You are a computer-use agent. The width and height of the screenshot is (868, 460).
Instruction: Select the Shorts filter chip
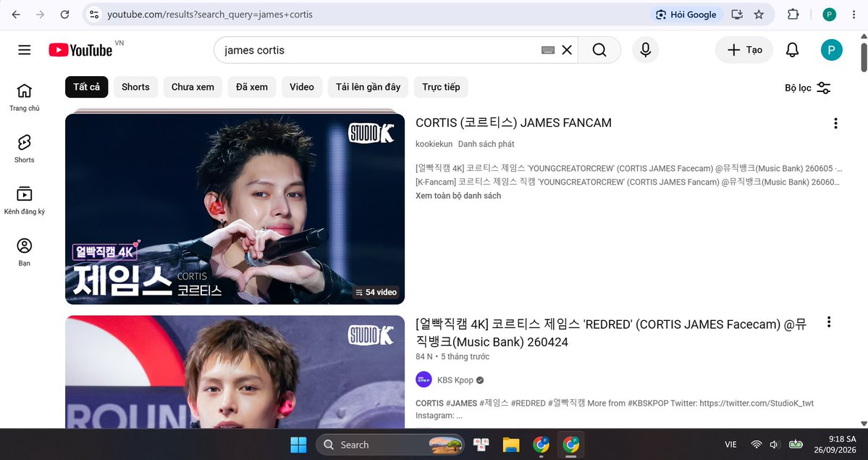click(135, 87)
